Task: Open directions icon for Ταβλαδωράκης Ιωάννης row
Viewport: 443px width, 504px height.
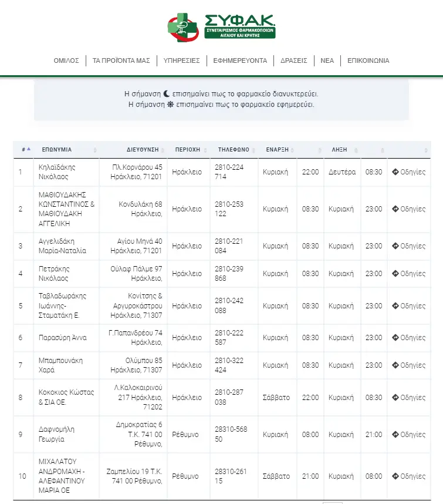Action: (x=395, y=305)
